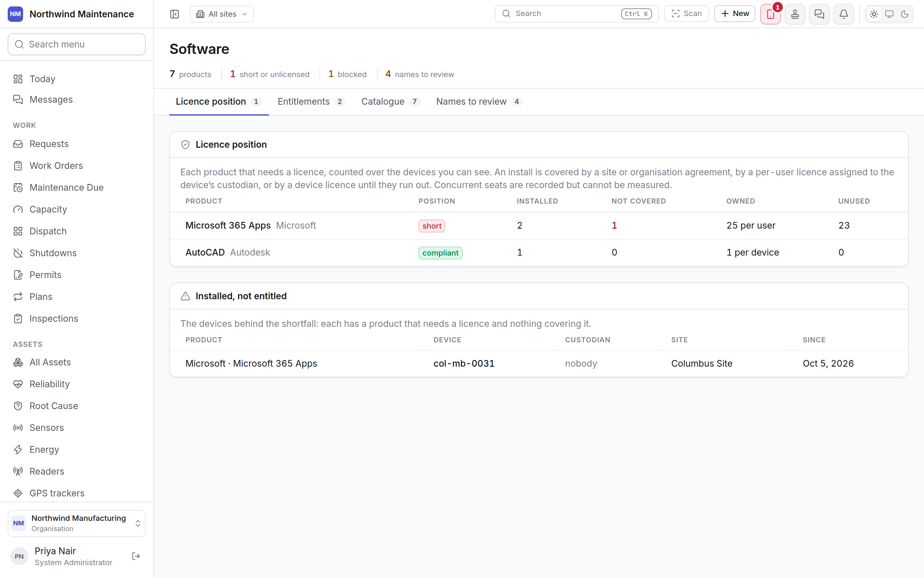Focus the Search menu field

click(x=77, y=44)
